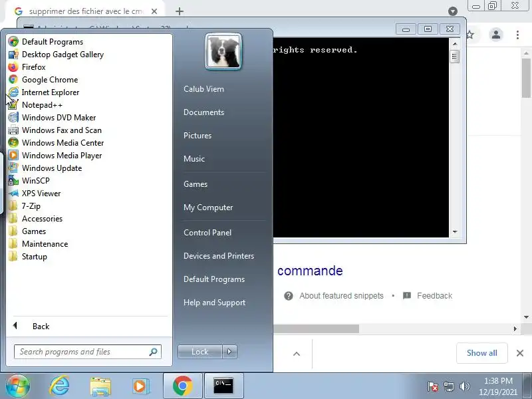Open Games in right Start pane

tap(196, 184)
